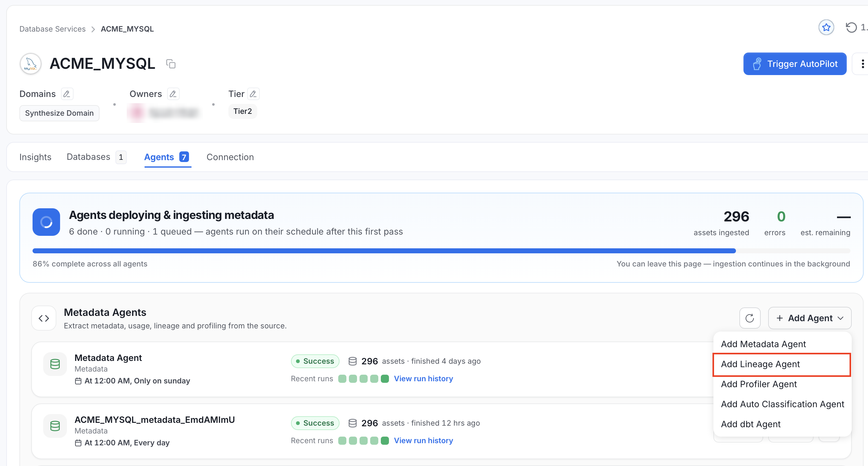
Task: Click the 0 errors count
Action: 781,216
